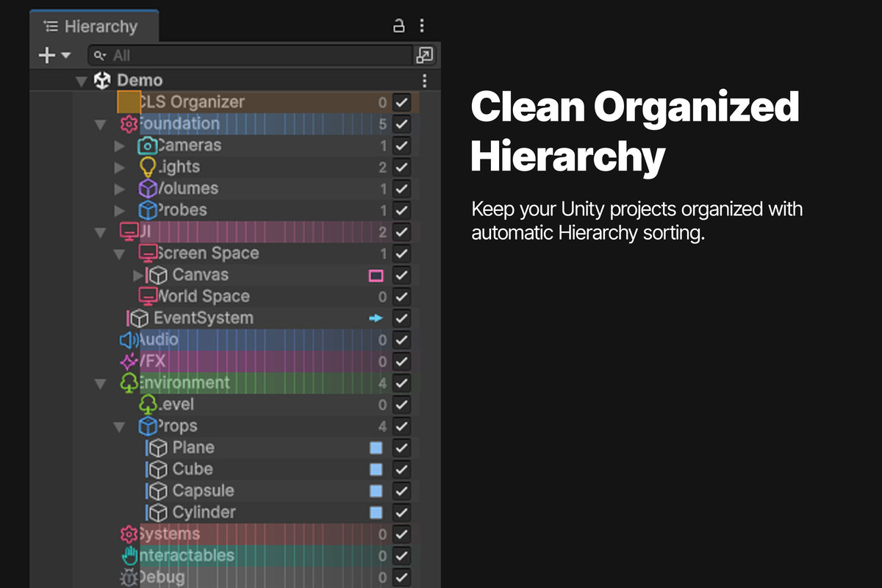882x588 pixels.
Task: Lock the Hierarchy panel with padlock icon
Action: 398,26
